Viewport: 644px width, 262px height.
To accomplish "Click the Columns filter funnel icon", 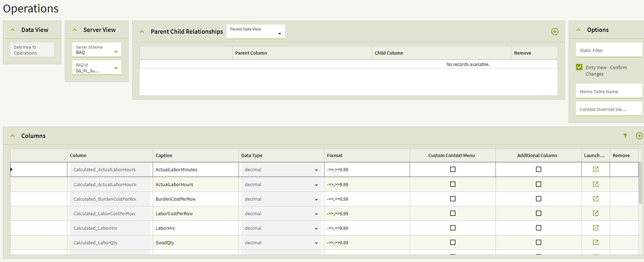I will pyautogui.click(x=625, y=136).
